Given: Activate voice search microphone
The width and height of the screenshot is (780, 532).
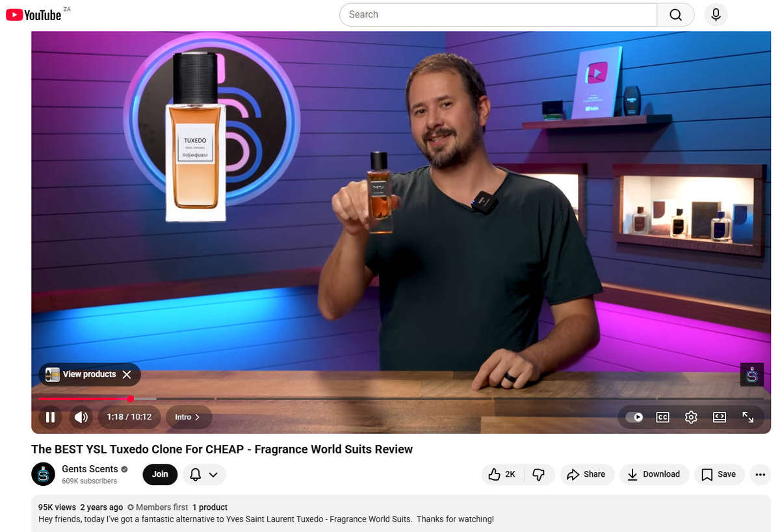Looking at the screenshot, I should [716, 15].
